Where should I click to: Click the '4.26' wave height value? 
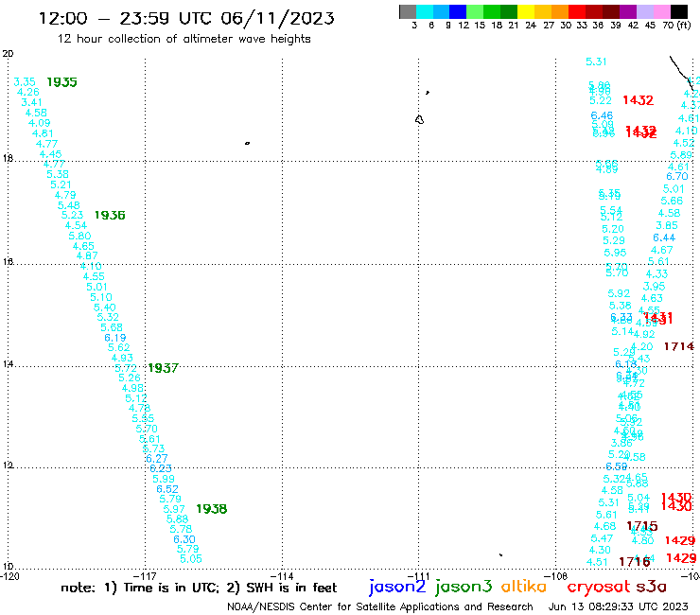(x=28, y=92)
